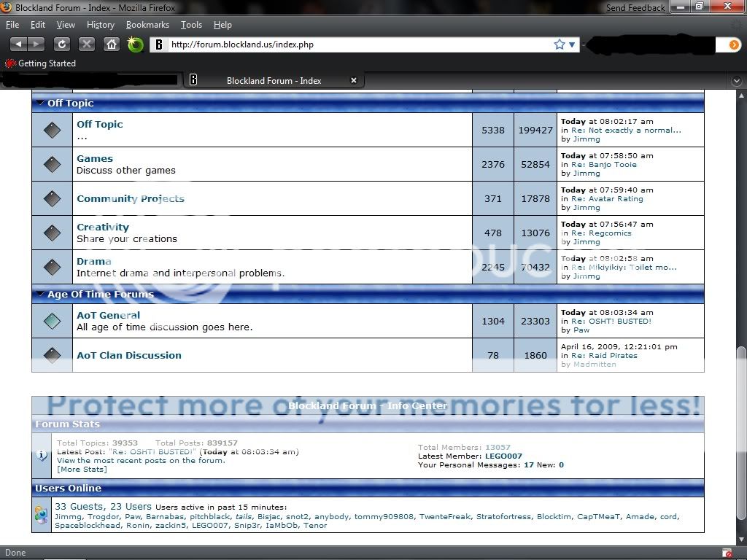Screen dimensions: 747x560
Task: Open the Getting Started bookmark
Action: pyautogui.click(x=41, y=63)
